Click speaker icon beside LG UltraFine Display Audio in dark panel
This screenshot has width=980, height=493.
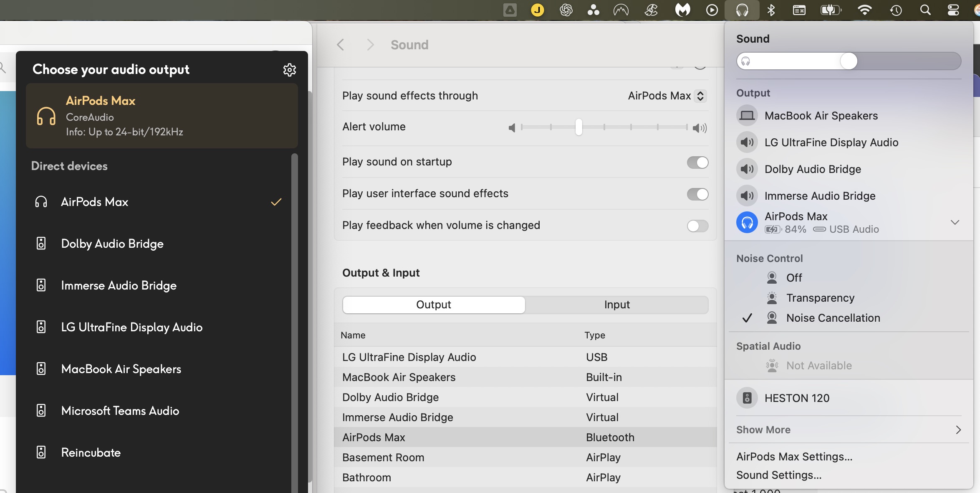(41, 327)
